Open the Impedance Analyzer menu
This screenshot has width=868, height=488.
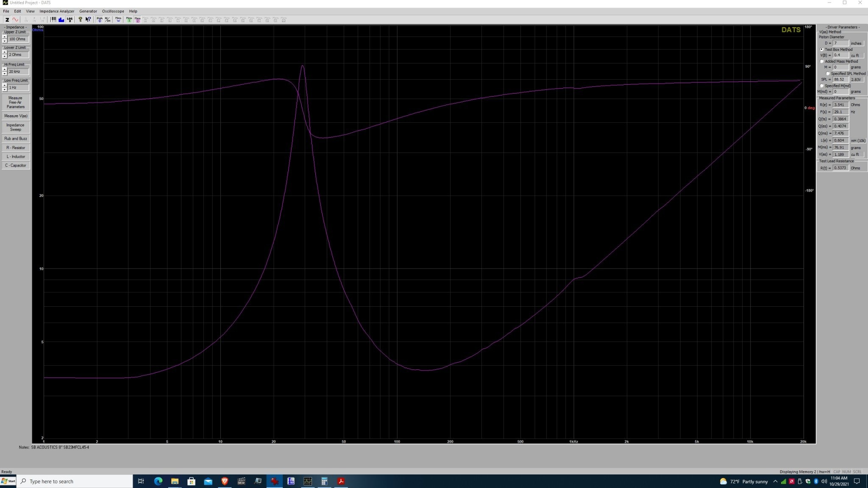click(57, 11)
